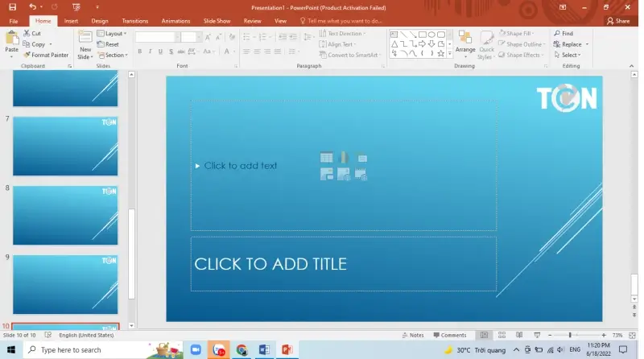Expand the Layout dropdown
The height and width of the screenshot is (359, 644).
(x=113, y=34)
